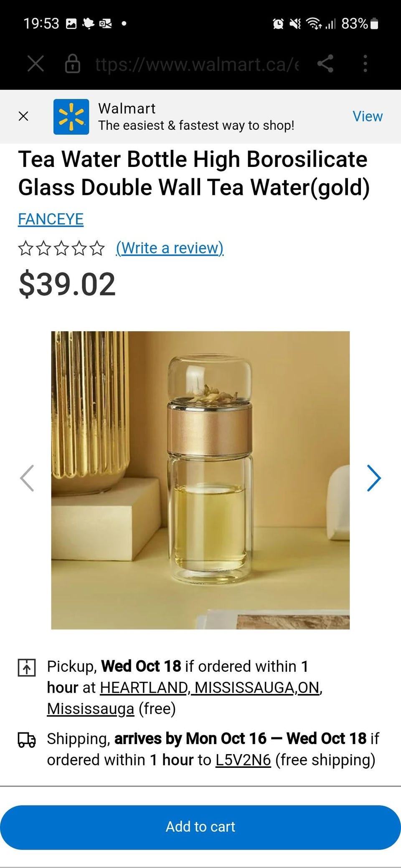Tap the browser URL address field
The height and width of the screenshot is (868, 401).
(x=197, y=64)
